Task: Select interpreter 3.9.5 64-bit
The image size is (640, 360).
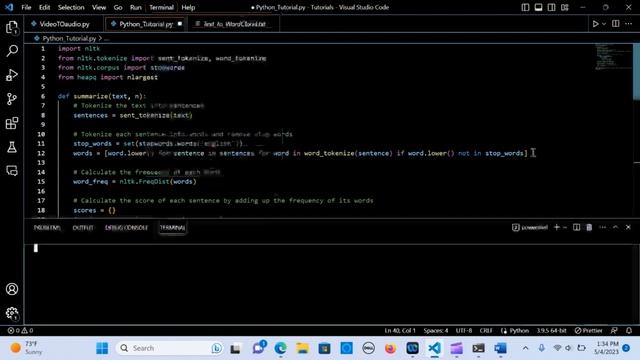Action: (x=551, y=331)
